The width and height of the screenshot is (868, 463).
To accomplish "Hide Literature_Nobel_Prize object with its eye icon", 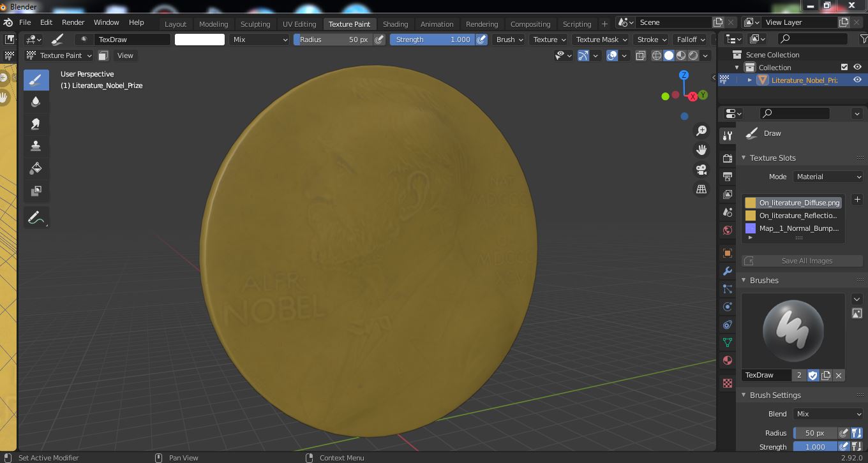I will click(x=858, y=80).
